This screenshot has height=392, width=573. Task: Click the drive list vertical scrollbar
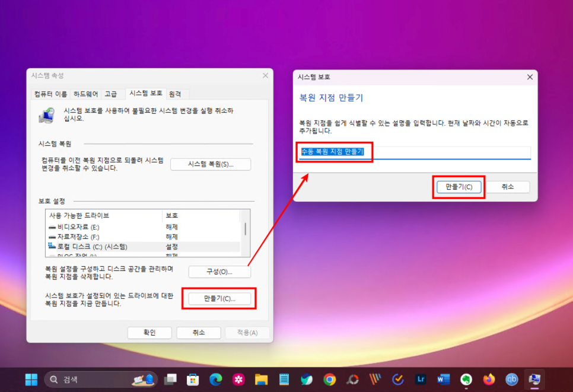coord(245,234)
